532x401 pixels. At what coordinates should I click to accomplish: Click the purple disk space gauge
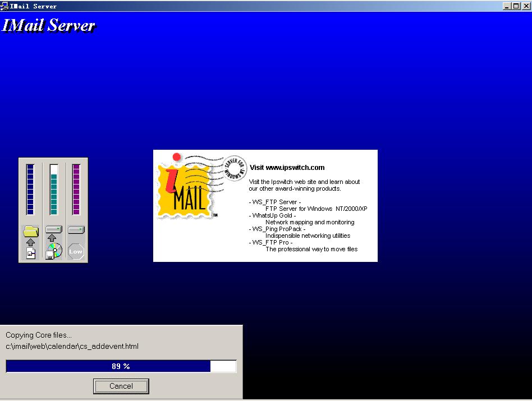(76, 189)
